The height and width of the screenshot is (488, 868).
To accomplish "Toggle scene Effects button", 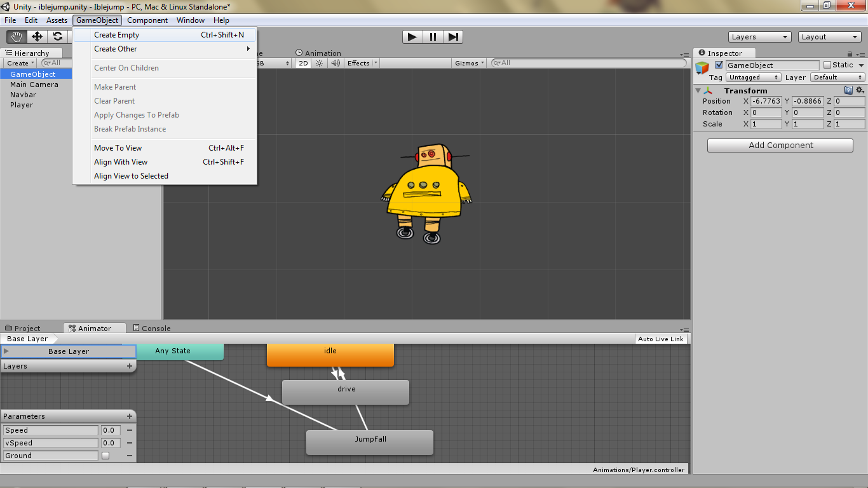I will coord(358,63).
